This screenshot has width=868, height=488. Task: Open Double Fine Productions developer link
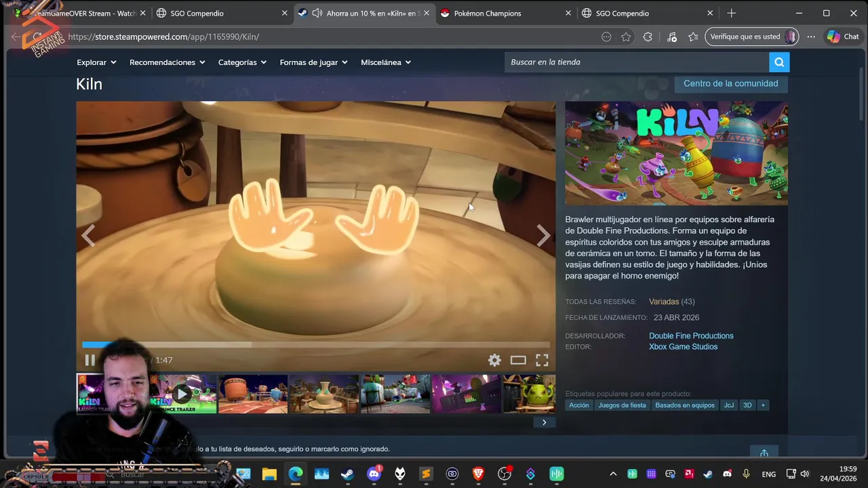coord(691,335)
